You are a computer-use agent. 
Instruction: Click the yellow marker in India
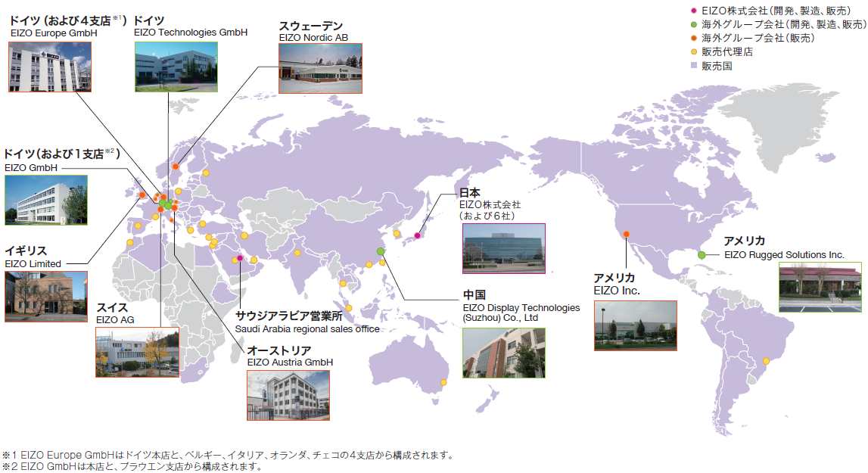297,253
